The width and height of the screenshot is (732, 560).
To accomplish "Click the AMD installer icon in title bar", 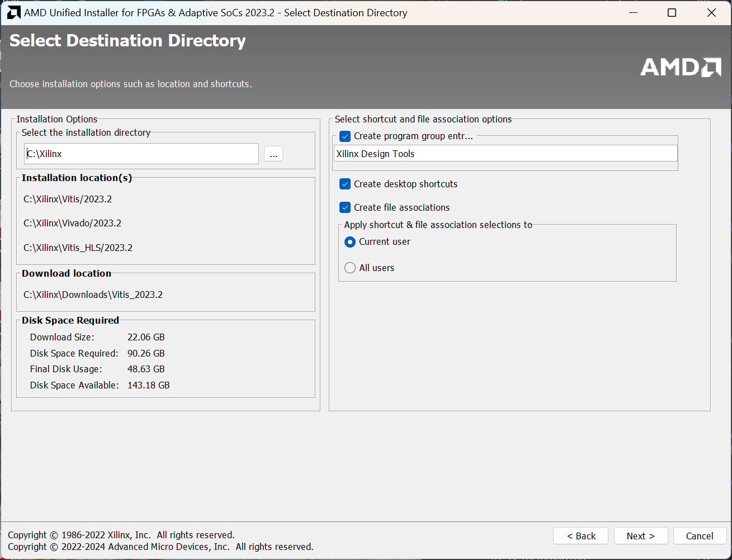I will (13, 12).
